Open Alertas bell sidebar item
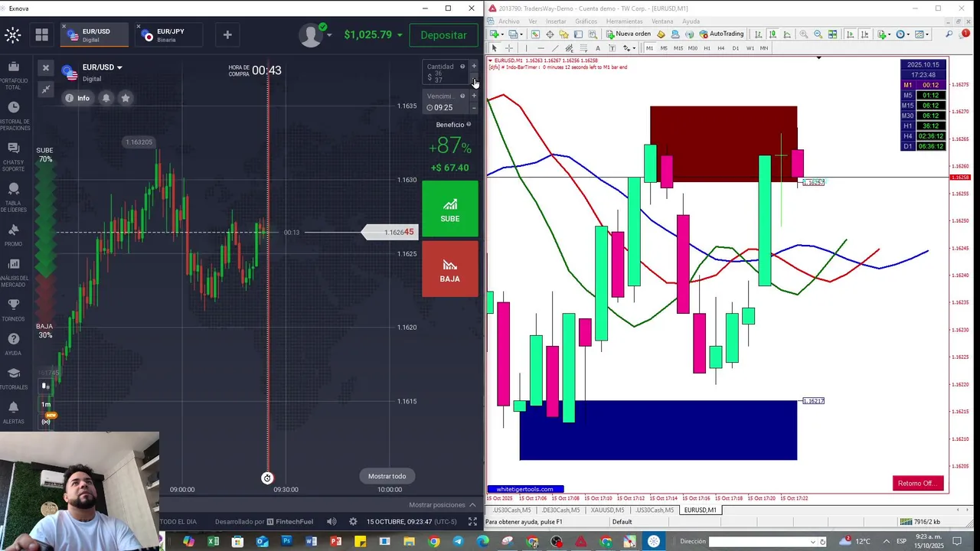Image resolution: width=980 pixels, height=551 pixels. [13, 412]
